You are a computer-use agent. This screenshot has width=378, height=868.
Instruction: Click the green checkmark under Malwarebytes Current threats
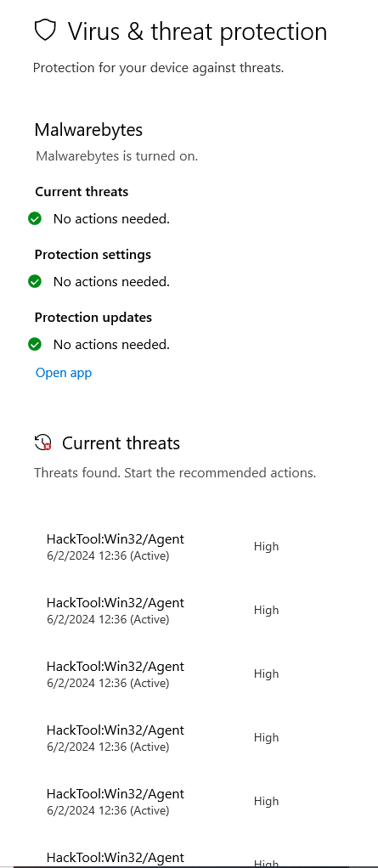pos(35,218)
